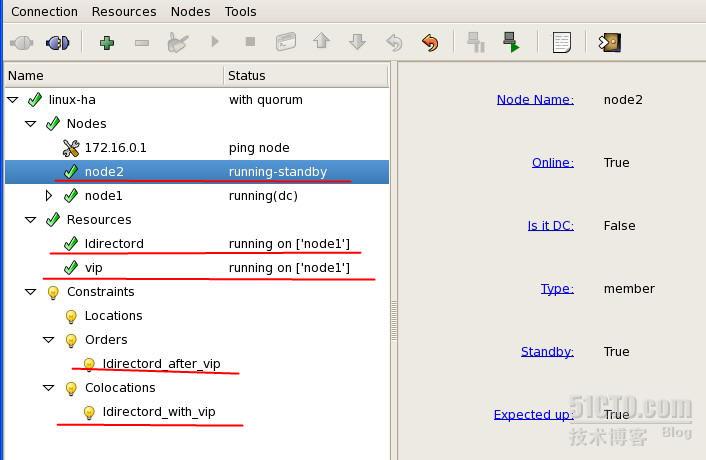Screen dimensions: 706x460
Task: Click the standby node pause icon
Action: click(475, 42)
